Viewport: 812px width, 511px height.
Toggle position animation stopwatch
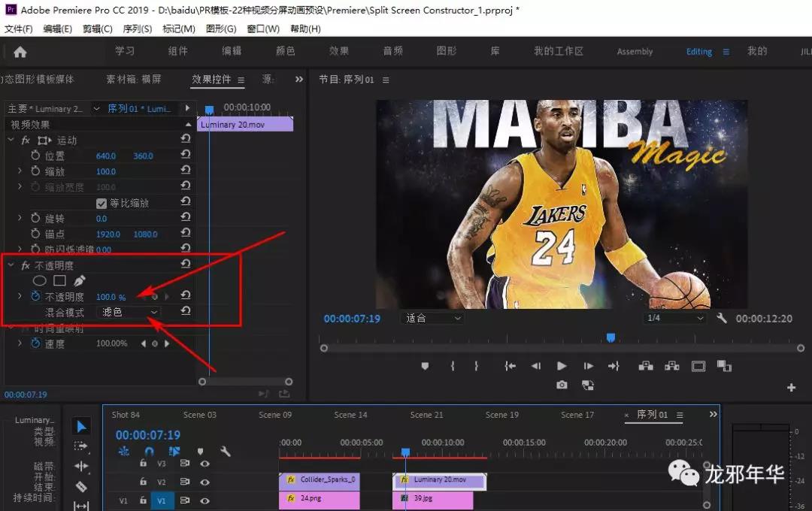click(x=35, y=156)
